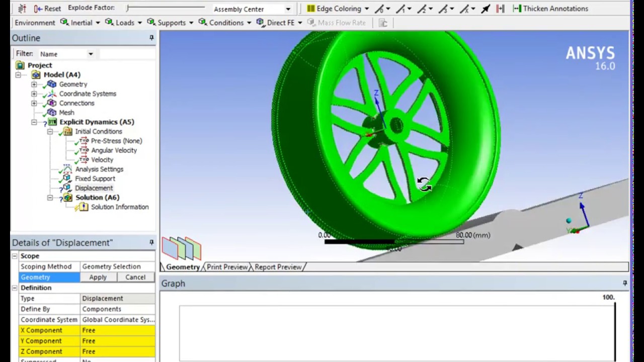Expand the Geometry tree node
The image size is (644, 362).
tap(34, 84)
